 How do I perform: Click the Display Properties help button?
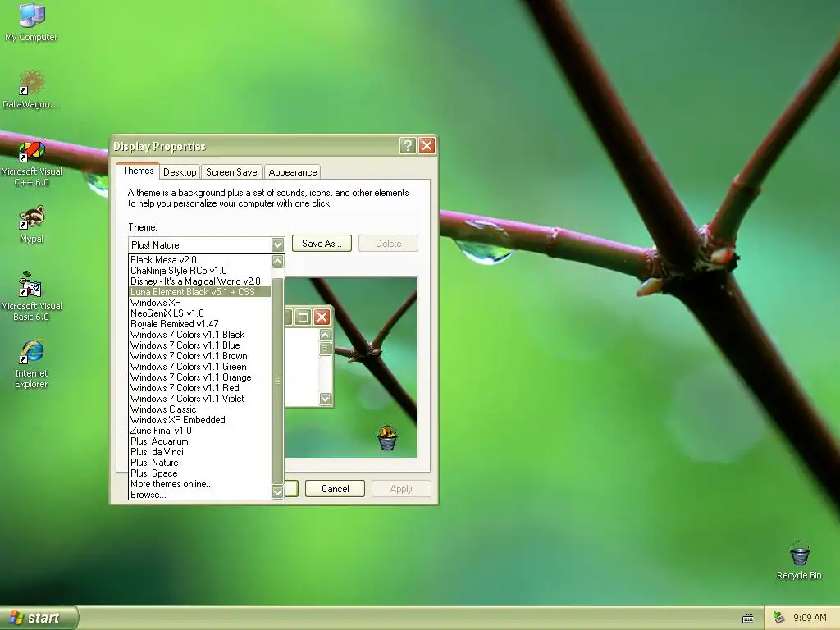click(407, 146)
